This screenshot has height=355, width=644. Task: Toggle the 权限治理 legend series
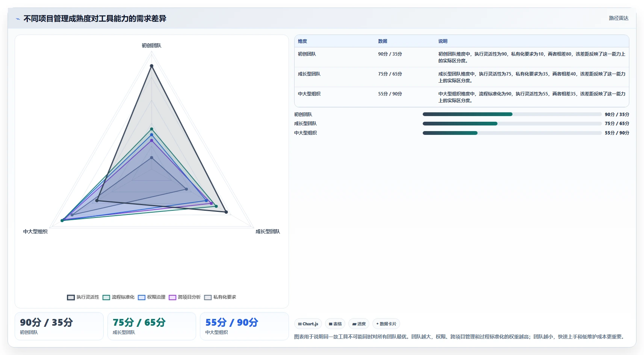151,297
